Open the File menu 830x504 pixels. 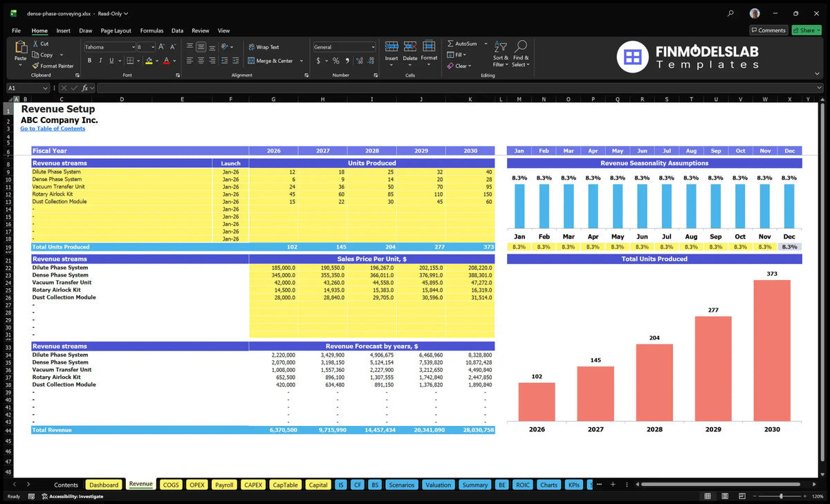(16, 30)
